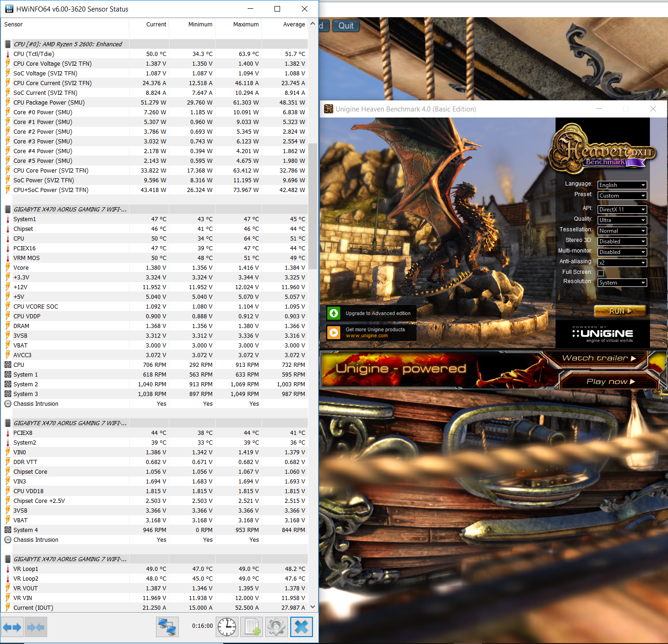Click the Play now banner button
Viewport: 668px width, 644px height.
coord(610,382)
